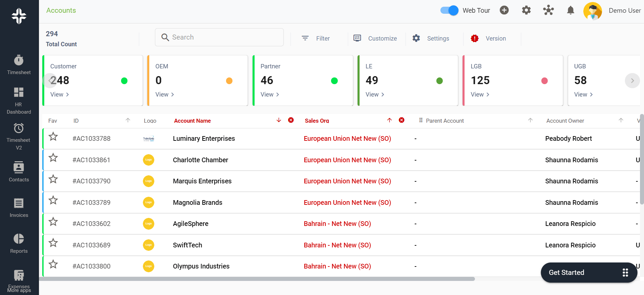The image size is (644, 295).
Task: Open European Union Net New link for Charlotte Chamber
Action: click(347, 160)
